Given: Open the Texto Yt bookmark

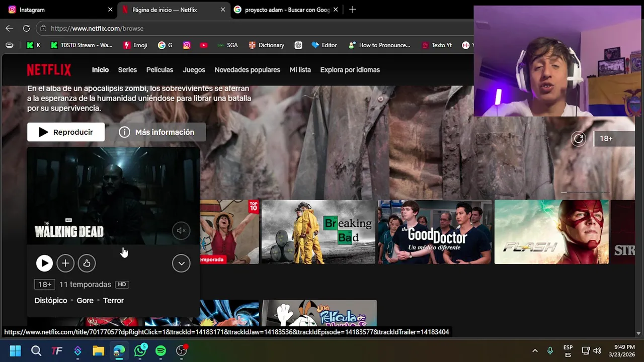Looking at the screenshot, I should tap(437, 45).
